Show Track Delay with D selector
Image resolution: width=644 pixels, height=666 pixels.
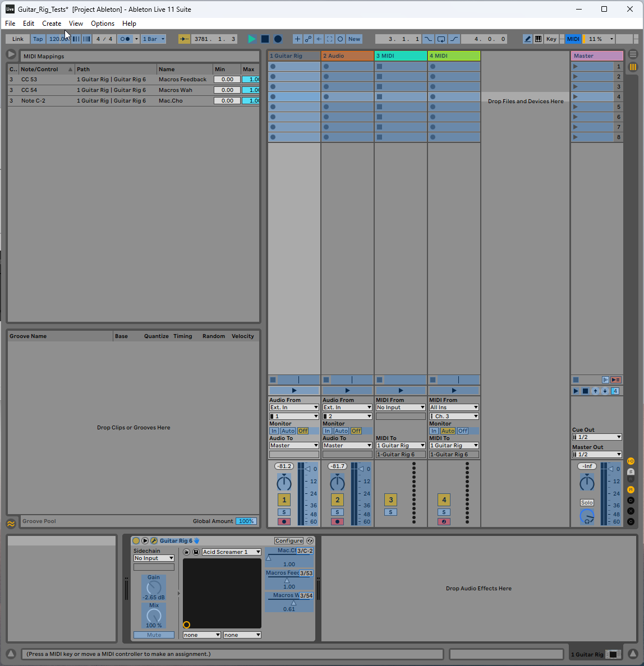631,501
